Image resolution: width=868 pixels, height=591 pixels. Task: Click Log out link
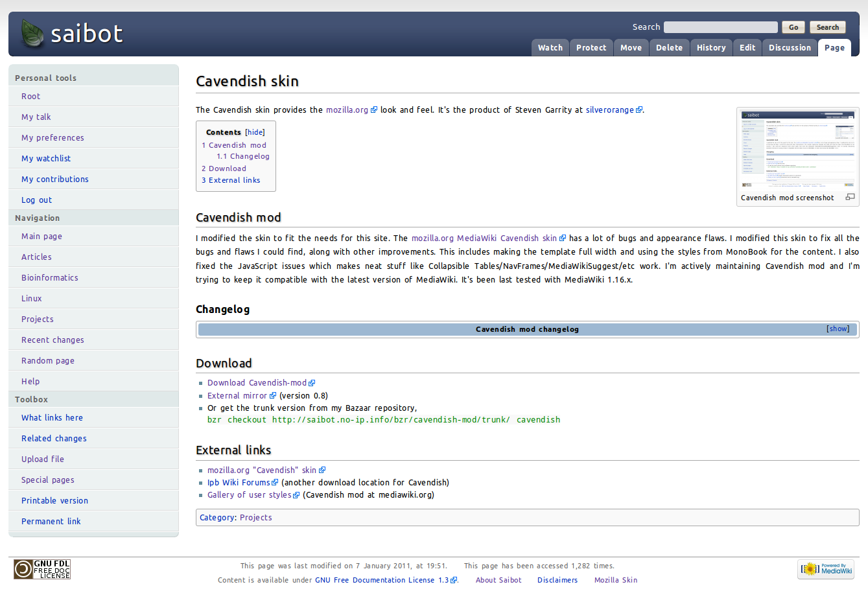[36, 200]
